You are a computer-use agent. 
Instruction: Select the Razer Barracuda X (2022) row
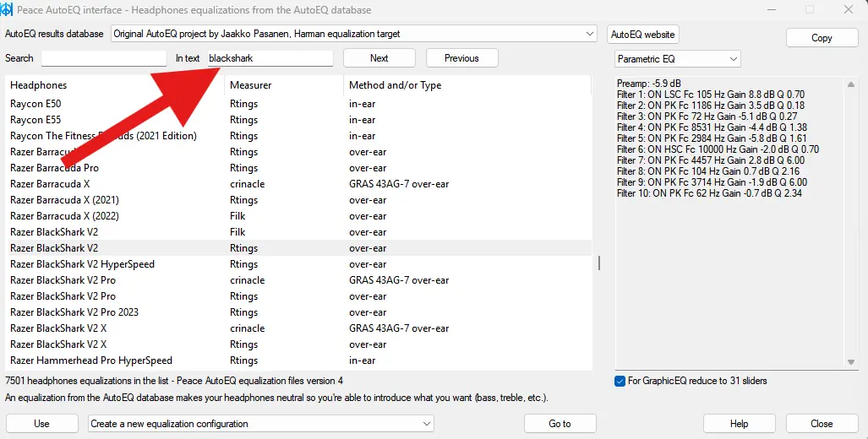(298, 215)
